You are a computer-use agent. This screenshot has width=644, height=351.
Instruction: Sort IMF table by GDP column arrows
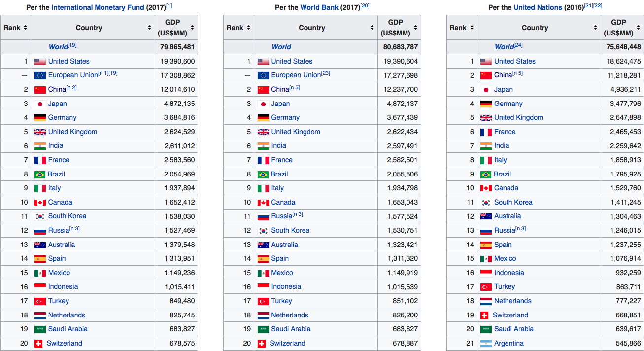click(193, 28)
